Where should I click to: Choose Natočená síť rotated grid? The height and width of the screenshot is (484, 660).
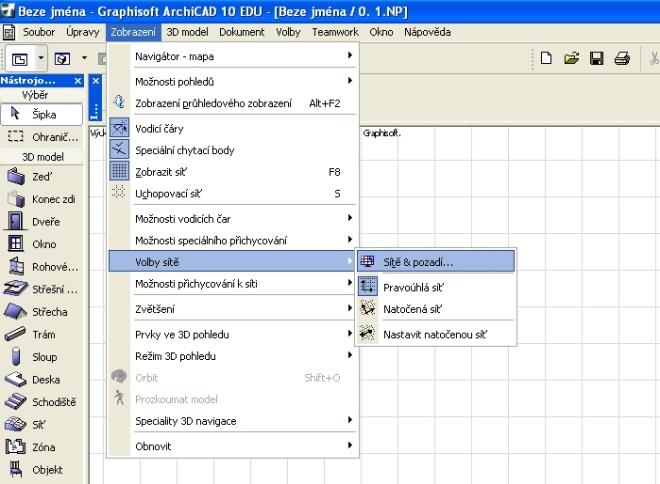(x=436, y=309)
